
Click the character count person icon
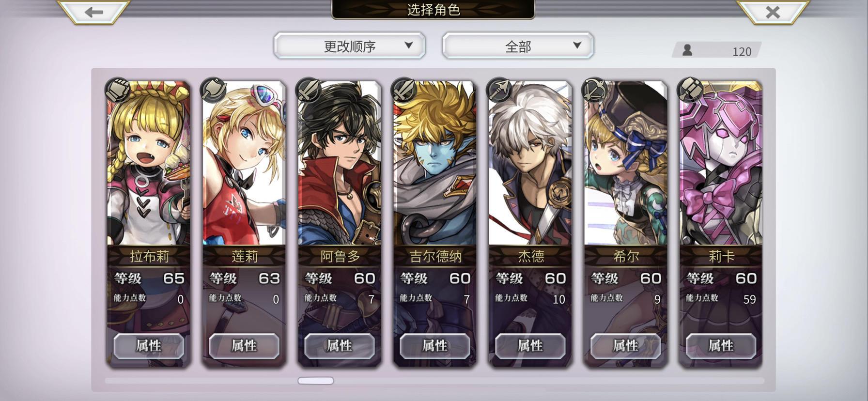[x=687, y=50]
